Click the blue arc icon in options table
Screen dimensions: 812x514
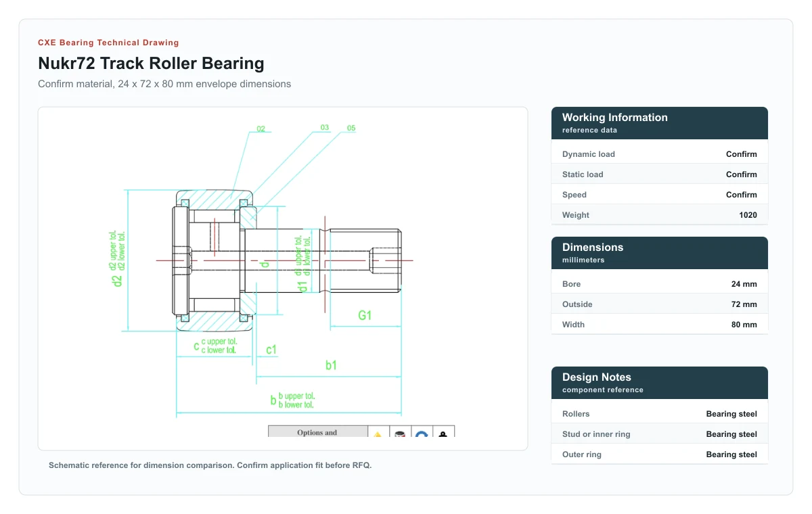422,433
